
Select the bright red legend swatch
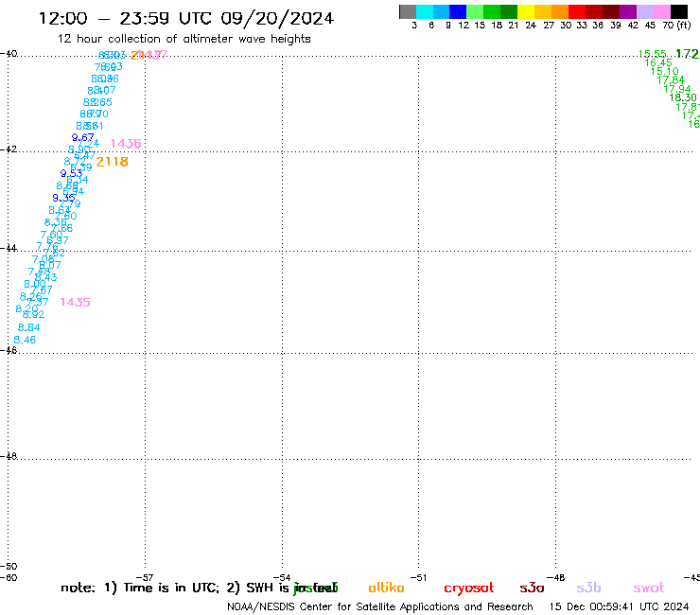[577, 11]
